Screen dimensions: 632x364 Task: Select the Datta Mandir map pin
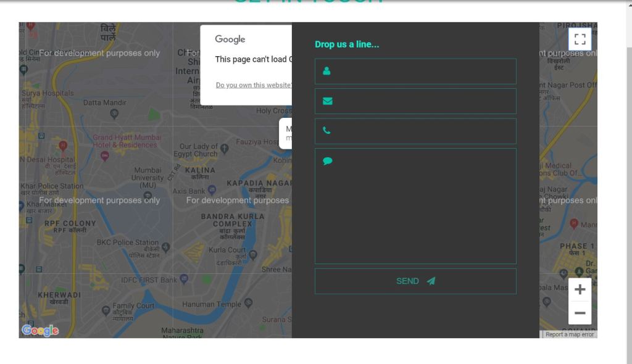coord(114,114)
